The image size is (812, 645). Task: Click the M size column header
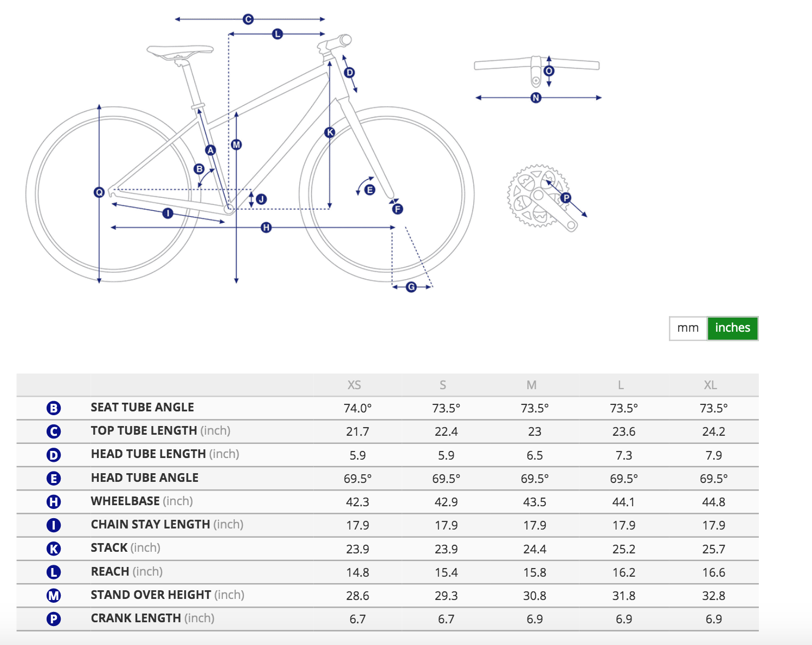coord(531,385)
